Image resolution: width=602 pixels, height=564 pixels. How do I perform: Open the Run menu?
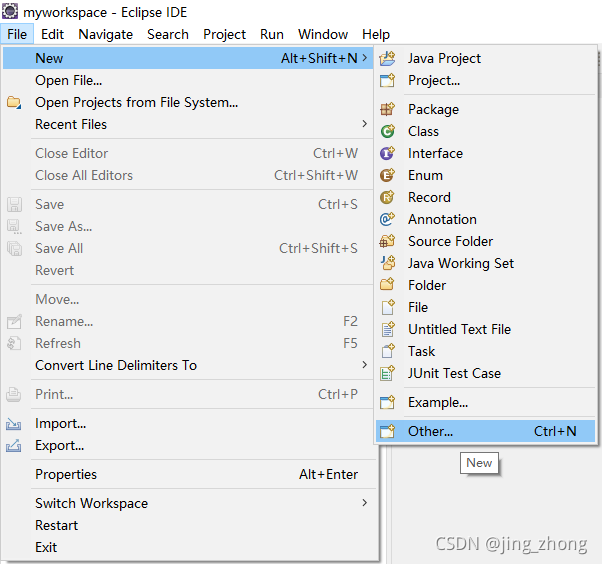[x=272, y=34]
